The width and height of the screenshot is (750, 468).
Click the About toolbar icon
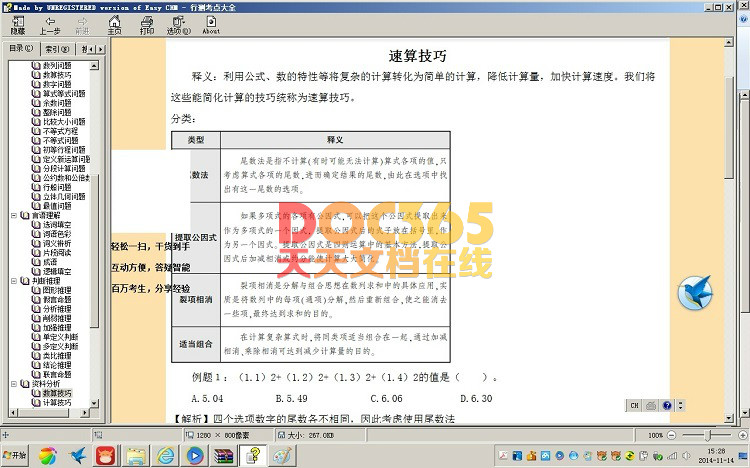point(211,24)
